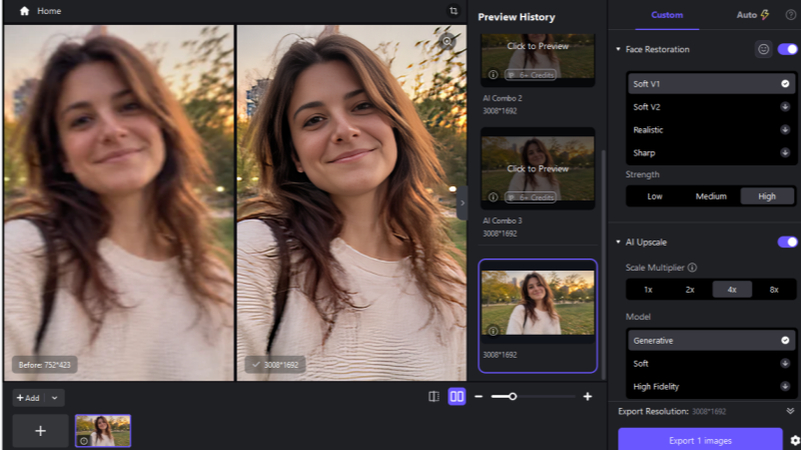Switch to side-by-side compare view
Screen dimensions: 801x450
[x=457, y=396]
